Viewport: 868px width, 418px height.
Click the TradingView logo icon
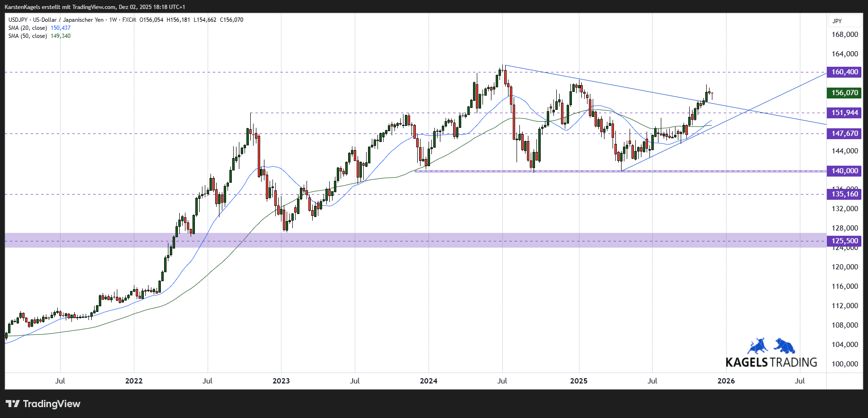click(x=13, y=404)
